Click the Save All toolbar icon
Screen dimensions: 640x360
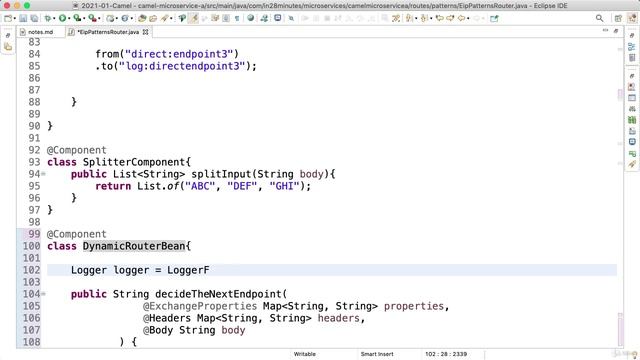(34, 18)
